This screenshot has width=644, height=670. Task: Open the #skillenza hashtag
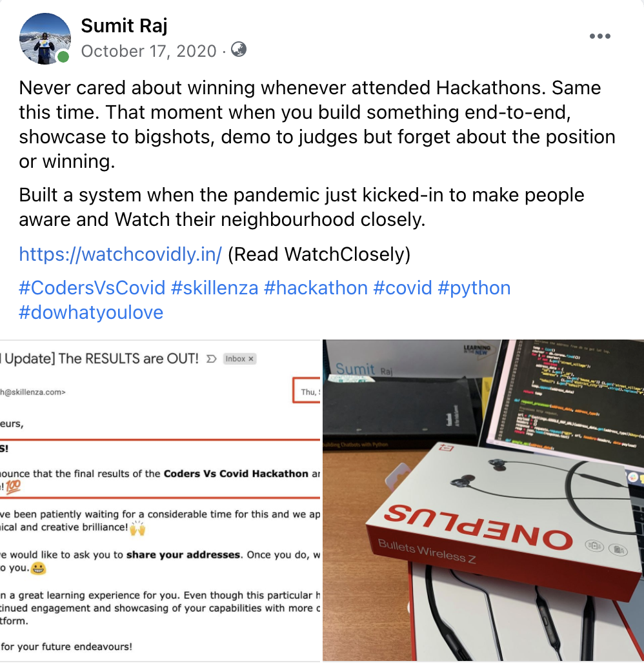[x=214, y=288]
